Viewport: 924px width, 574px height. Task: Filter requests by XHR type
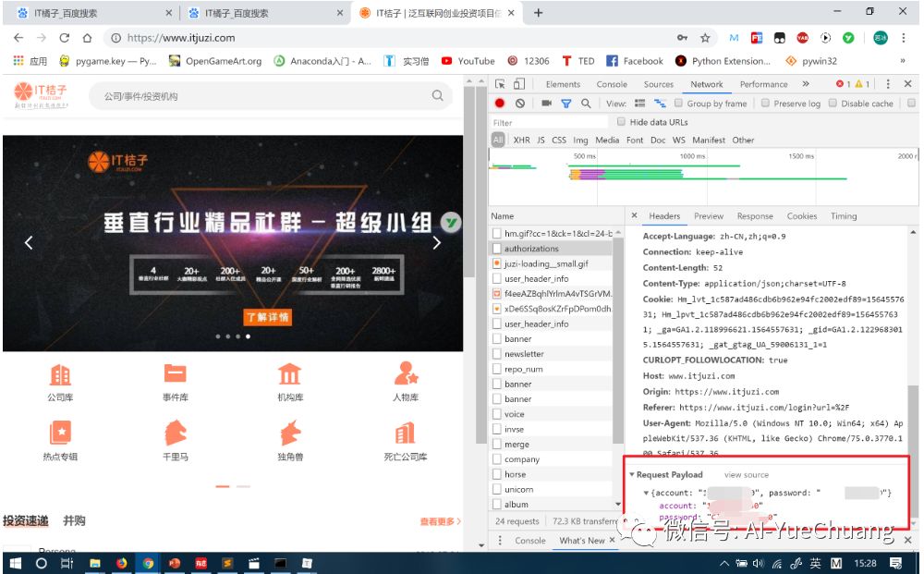pyautogui.click(x=521, y=140)
